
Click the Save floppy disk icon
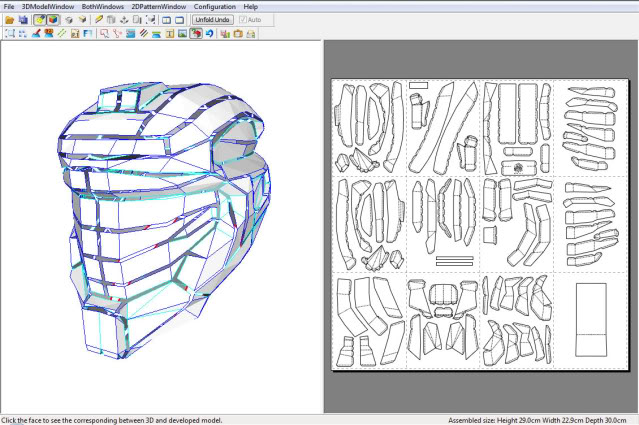coord(23,19)
